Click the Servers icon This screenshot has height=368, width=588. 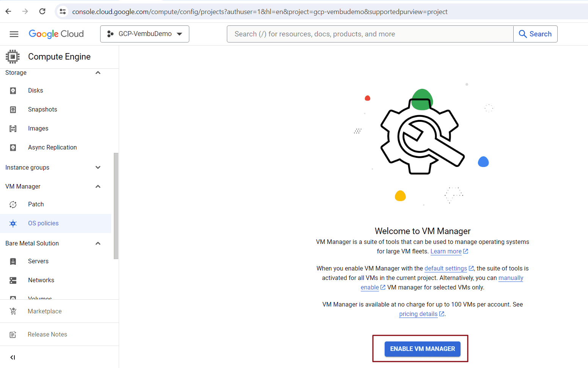pos(13,261)
